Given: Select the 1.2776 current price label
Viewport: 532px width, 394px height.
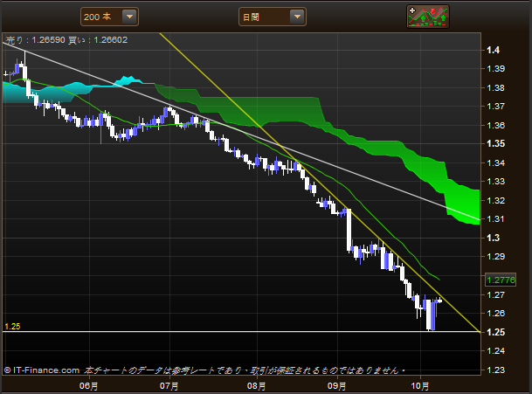Looking at the screenshot, I should (x=501, y=280).
